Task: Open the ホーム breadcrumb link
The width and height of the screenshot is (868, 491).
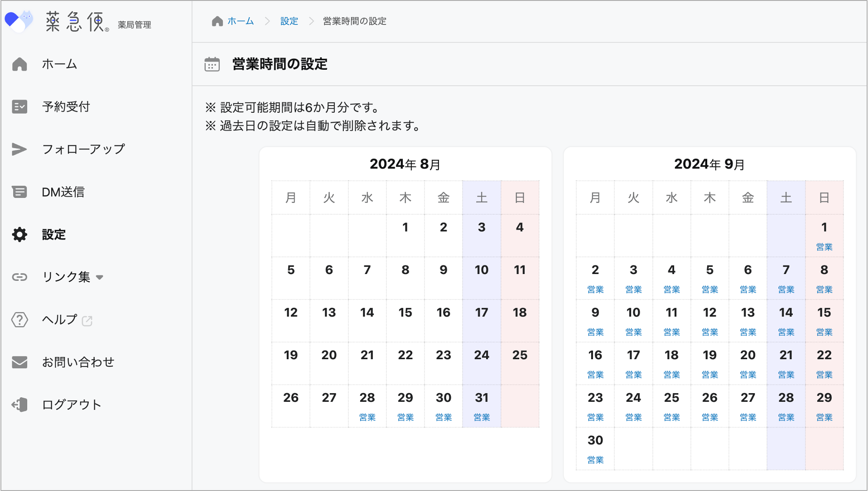Action: (240, 21)
